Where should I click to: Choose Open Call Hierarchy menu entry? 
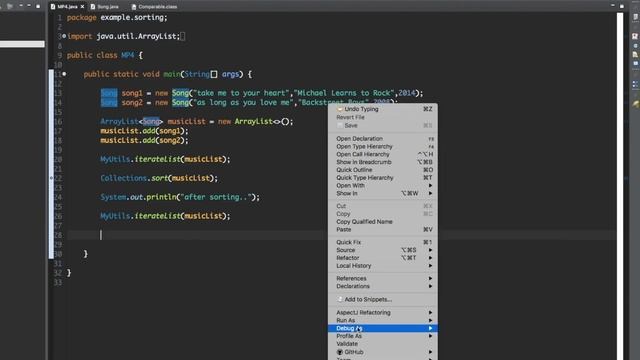[383, 154]
